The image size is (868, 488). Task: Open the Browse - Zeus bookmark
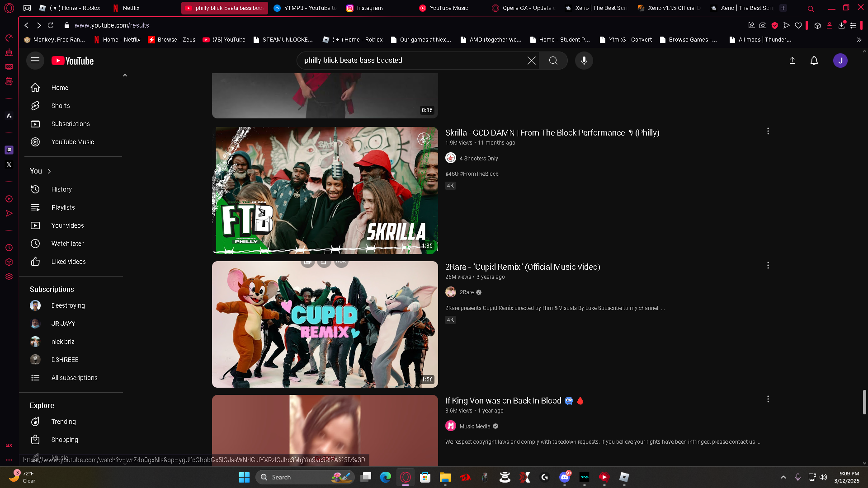click(x=172, y=40)
